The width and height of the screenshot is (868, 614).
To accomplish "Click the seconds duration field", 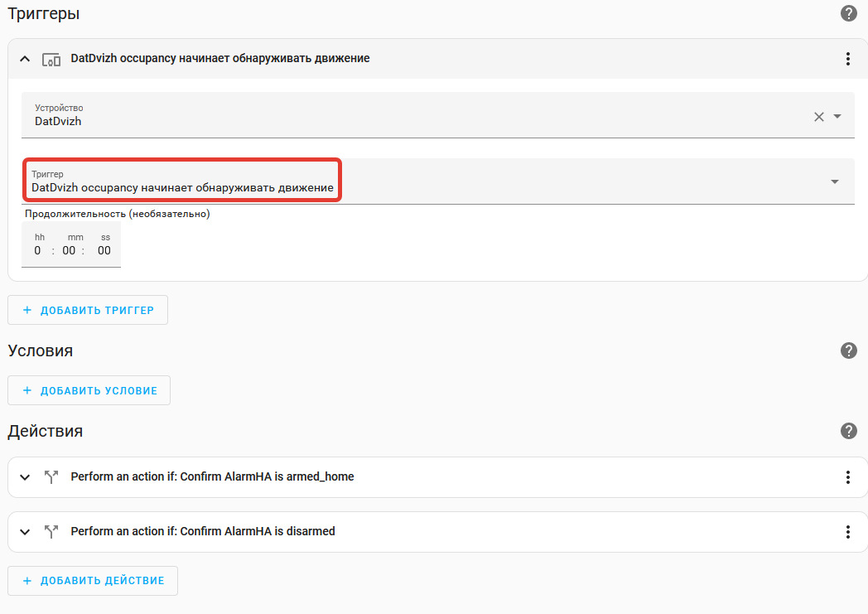I will click(x=104, y=251).
